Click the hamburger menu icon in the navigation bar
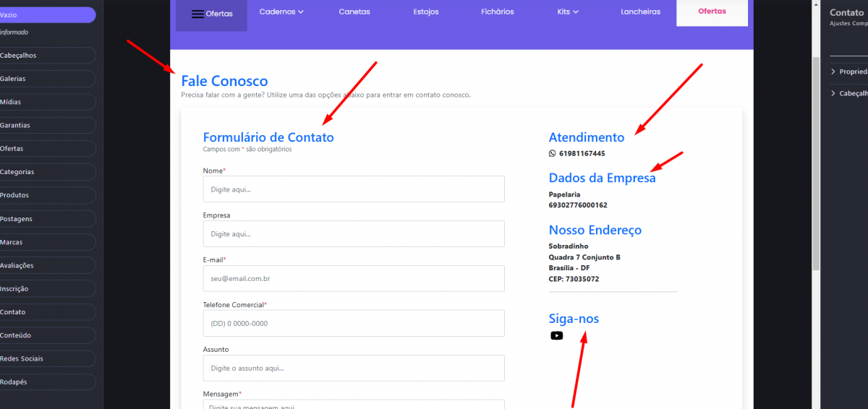Image resolution: width=868 pixels, height=409 pixels. click(197, 14)
